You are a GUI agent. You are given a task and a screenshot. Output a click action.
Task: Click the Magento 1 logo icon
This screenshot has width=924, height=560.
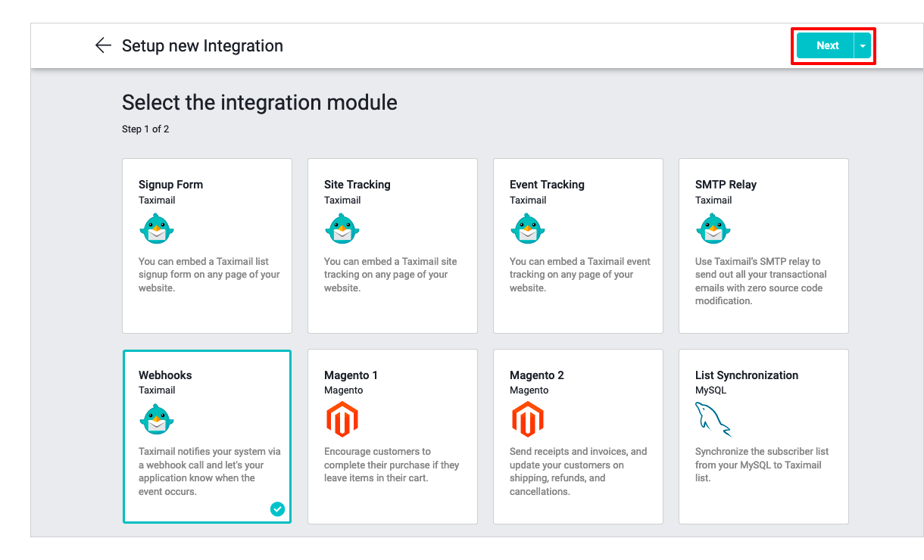342,419
